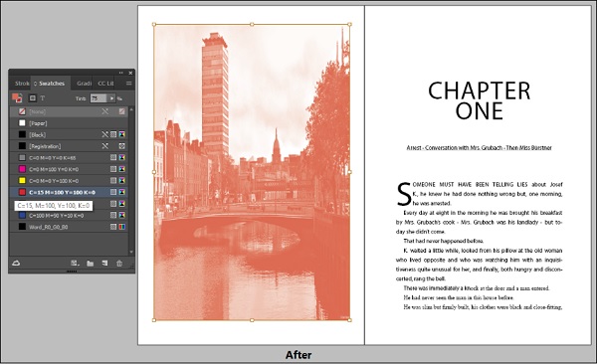Image resolution: width=597 pixels, height=364 pixels.
Task: Click the bottom-right corner handle of image frame
Action: tap(350, 320)
